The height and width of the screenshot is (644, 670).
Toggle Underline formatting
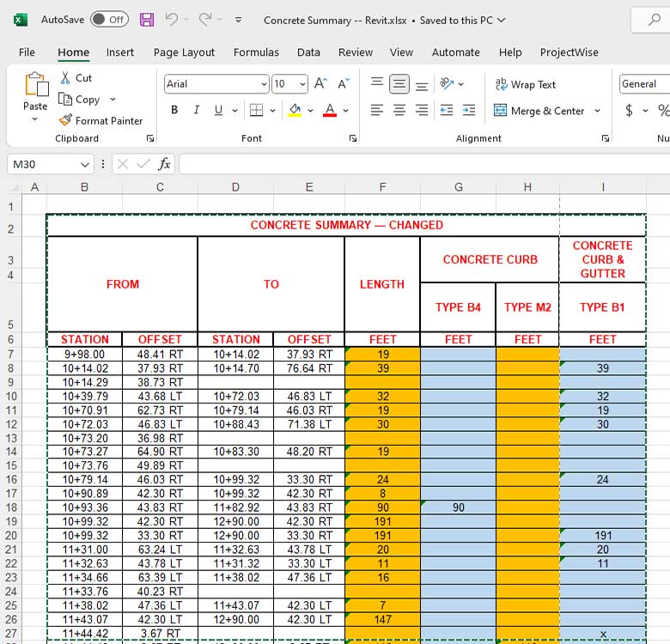(x=218, y=110)
